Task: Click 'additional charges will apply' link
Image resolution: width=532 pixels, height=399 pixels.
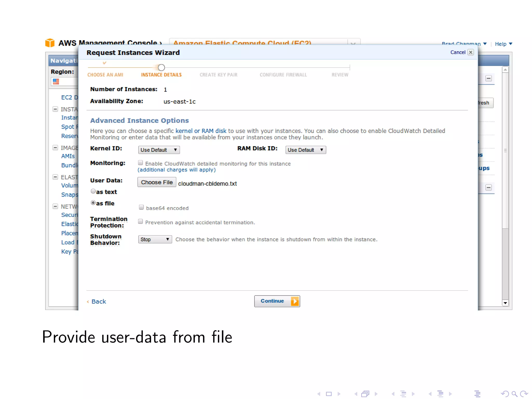Action: 177,170
